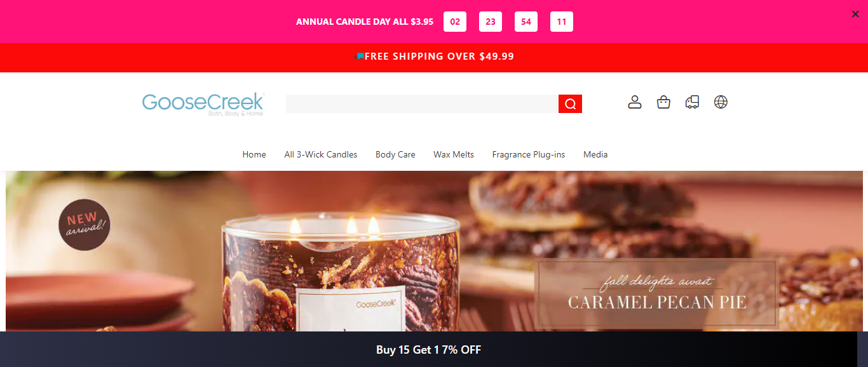Click the New Arrival badge on banner
The width and height of the screenshot is (868, 367).
click(85, 225)
